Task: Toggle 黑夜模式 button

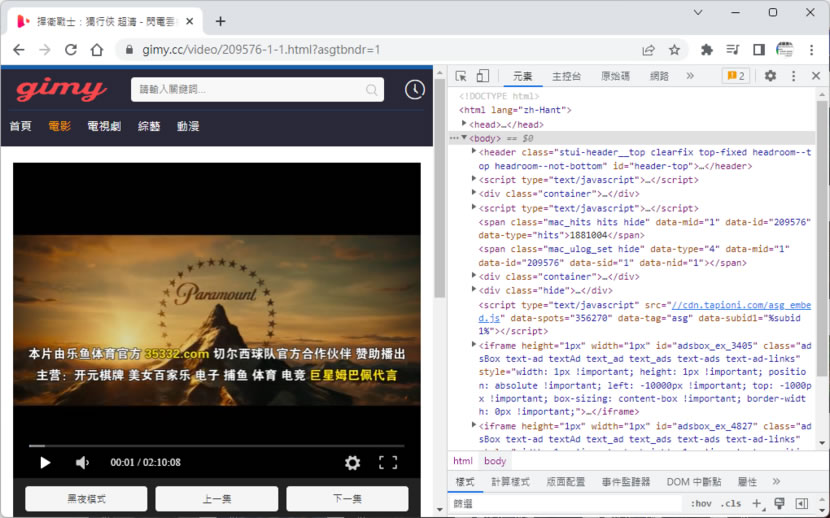Action: 86,498
